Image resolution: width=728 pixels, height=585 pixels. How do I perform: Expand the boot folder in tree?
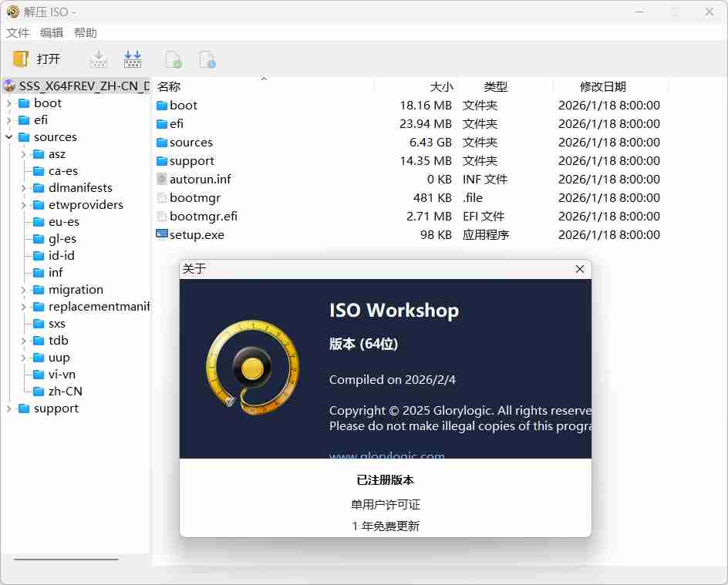pyautogui.click(x=9, y=103)
